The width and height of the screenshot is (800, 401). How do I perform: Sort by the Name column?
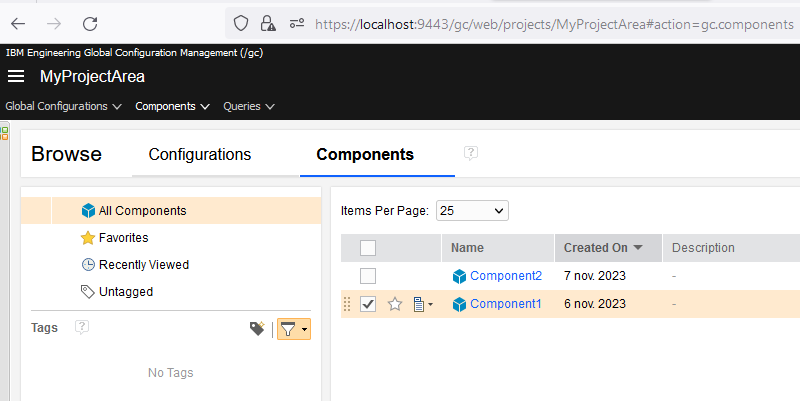pos(497,248)
